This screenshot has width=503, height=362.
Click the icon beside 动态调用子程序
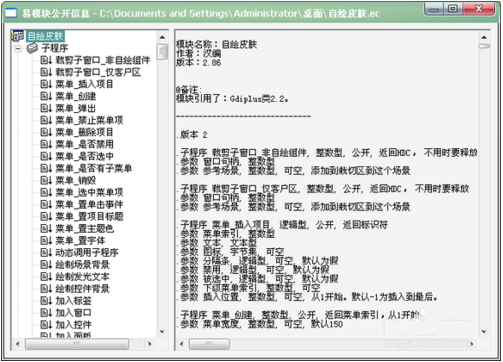(46, 252)
